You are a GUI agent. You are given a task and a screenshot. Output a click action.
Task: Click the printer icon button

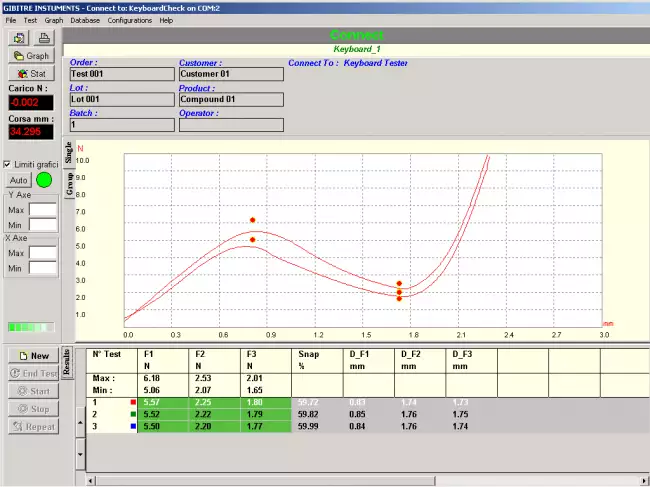click(x=44, y=38)
